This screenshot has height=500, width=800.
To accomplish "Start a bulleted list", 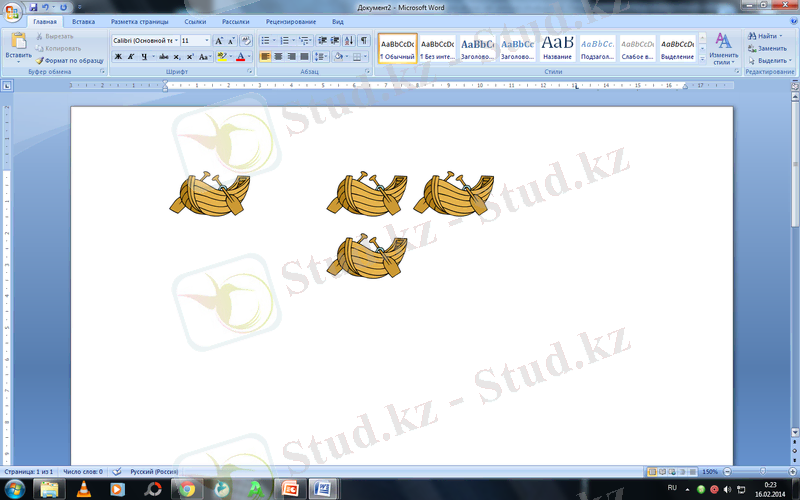I will click(265, 41).
